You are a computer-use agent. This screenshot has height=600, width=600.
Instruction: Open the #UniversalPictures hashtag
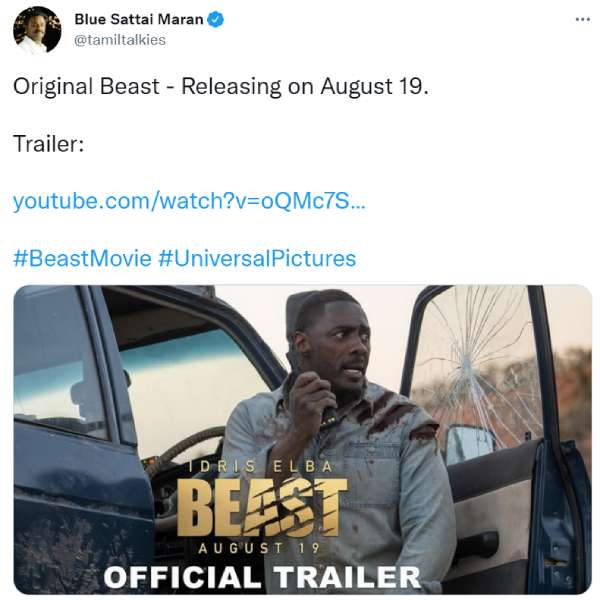[x=257, y=258]
